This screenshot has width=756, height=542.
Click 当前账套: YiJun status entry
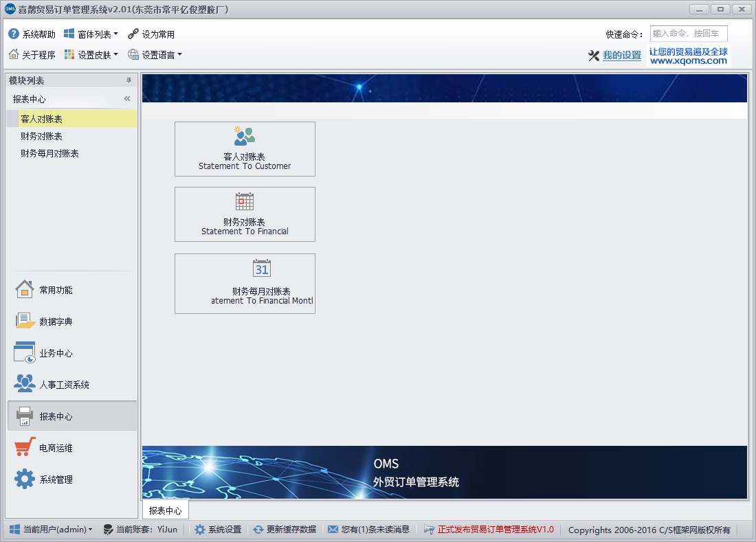pos(140,530)
